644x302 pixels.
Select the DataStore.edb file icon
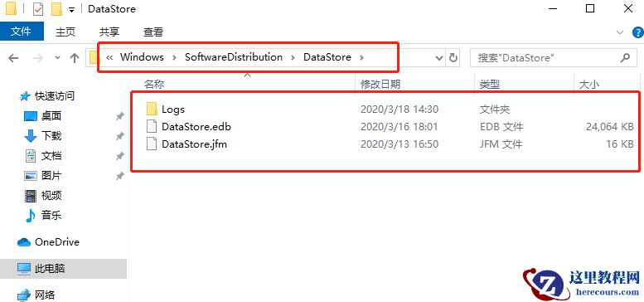(x=152, y=127)
